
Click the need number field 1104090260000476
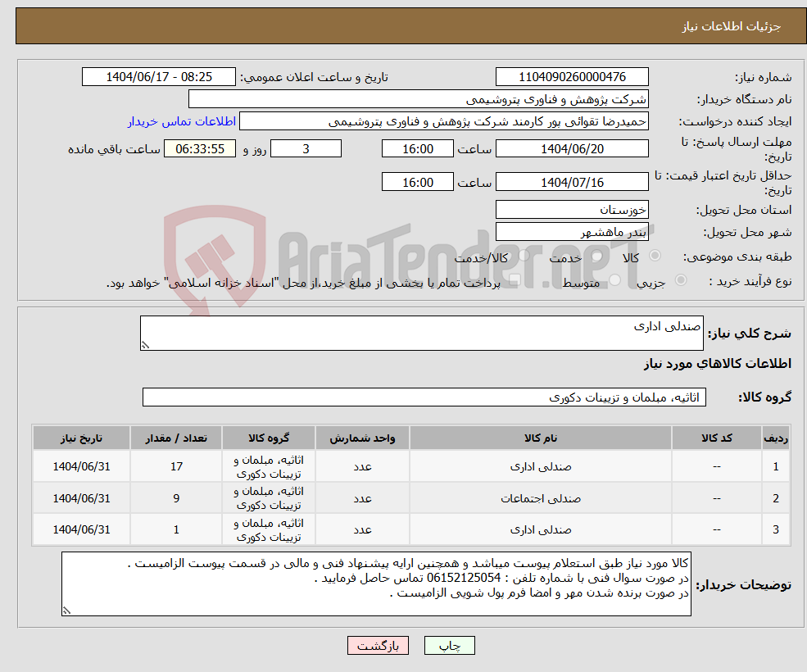click(x=572, y=77)
